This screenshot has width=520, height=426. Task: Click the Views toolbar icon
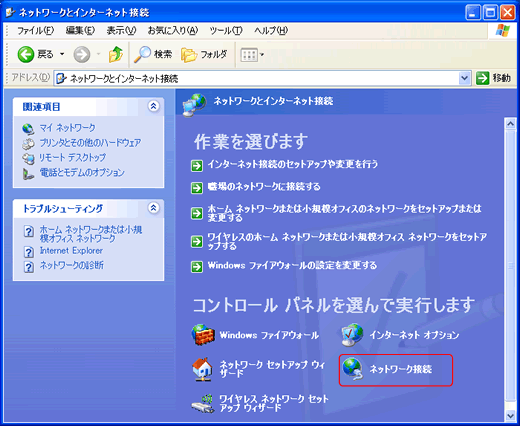click(x=249, y=55)
